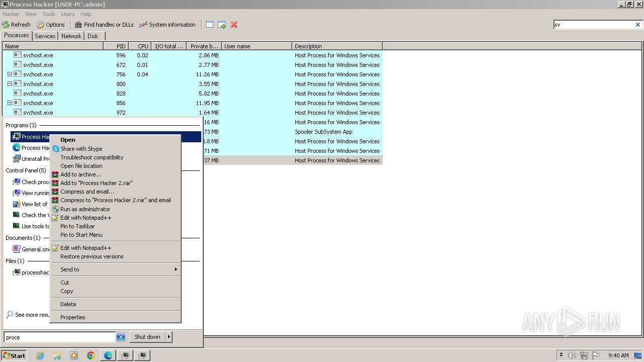Open the Help menu
The height and width of the screenshot is (362, 644).
coord(86,14)
